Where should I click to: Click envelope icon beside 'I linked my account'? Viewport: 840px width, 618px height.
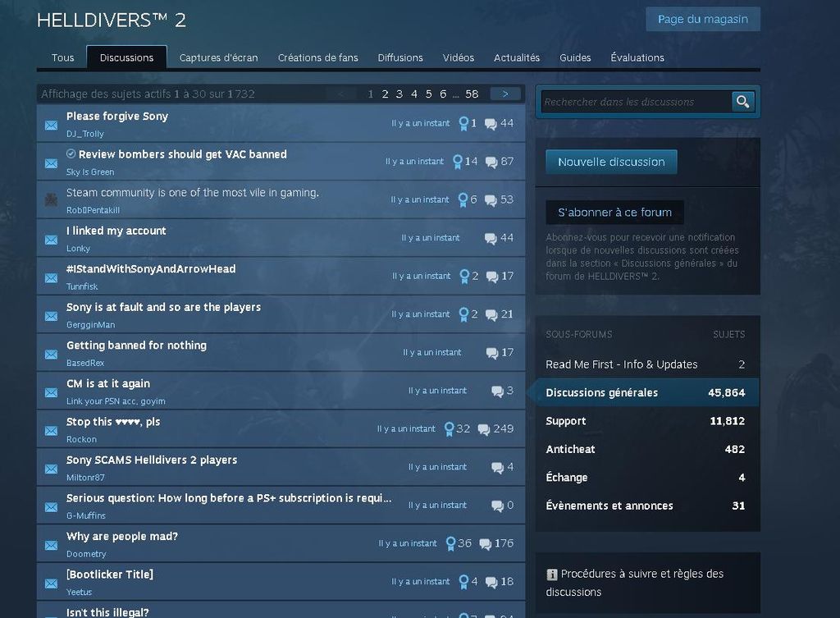(52, 240)
